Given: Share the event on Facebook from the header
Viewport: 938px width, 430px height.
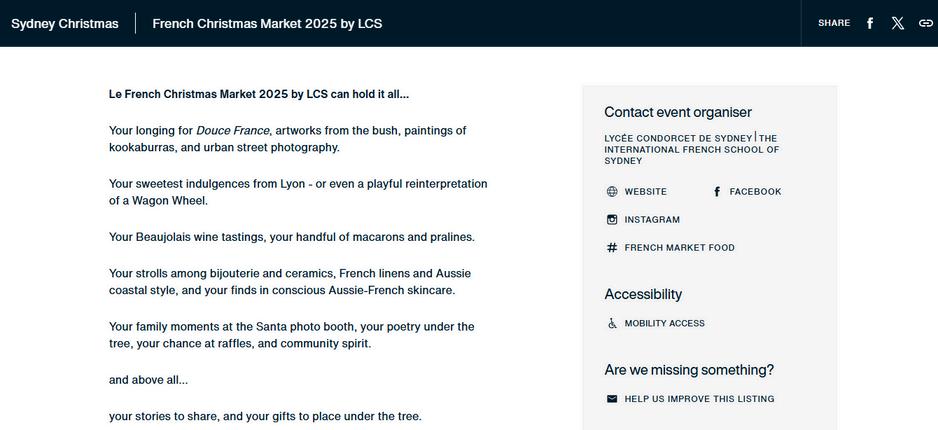Looking at the screenshot, I should pos(870,23).
